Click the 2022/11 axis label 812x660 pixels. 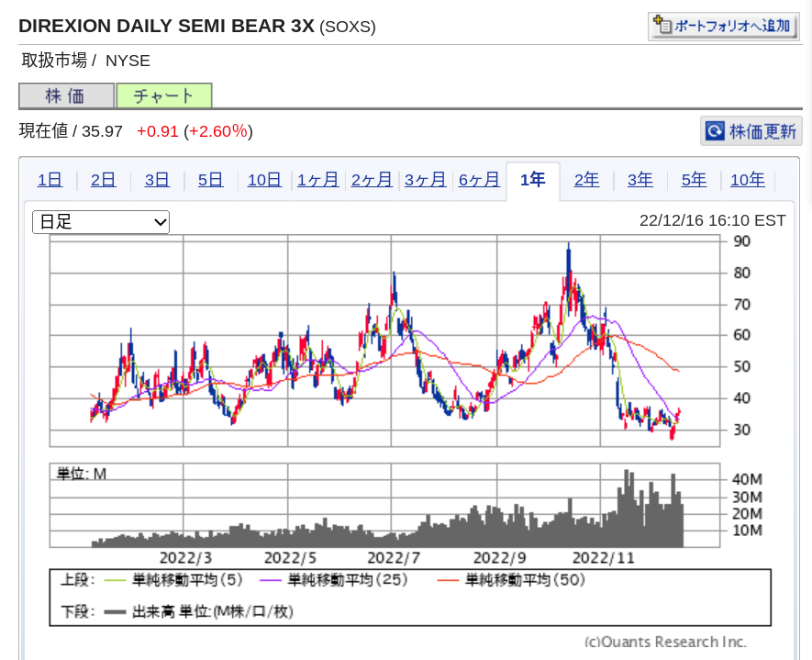tap(604, 558)
